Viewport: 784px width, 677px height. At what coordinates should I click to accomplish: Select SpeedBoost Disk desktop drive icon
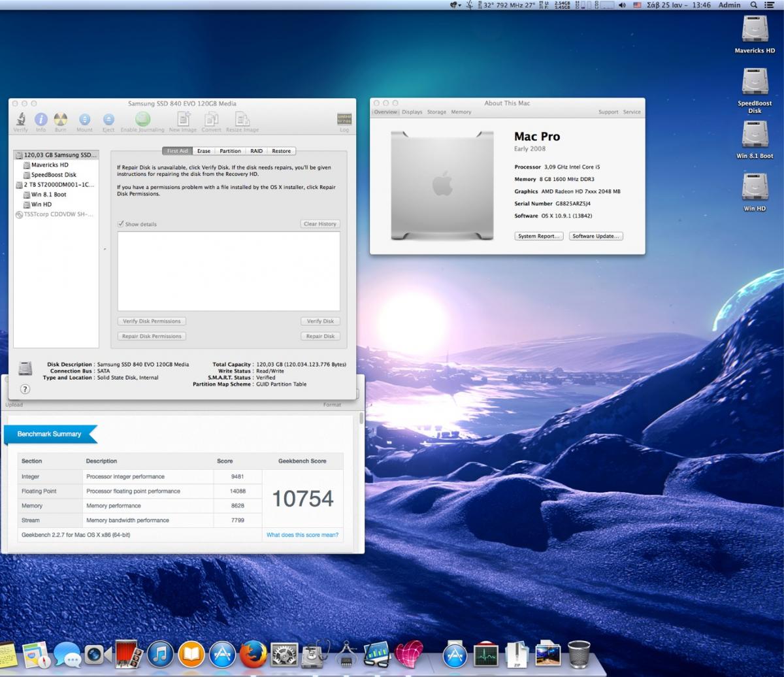tap(755, 82)
